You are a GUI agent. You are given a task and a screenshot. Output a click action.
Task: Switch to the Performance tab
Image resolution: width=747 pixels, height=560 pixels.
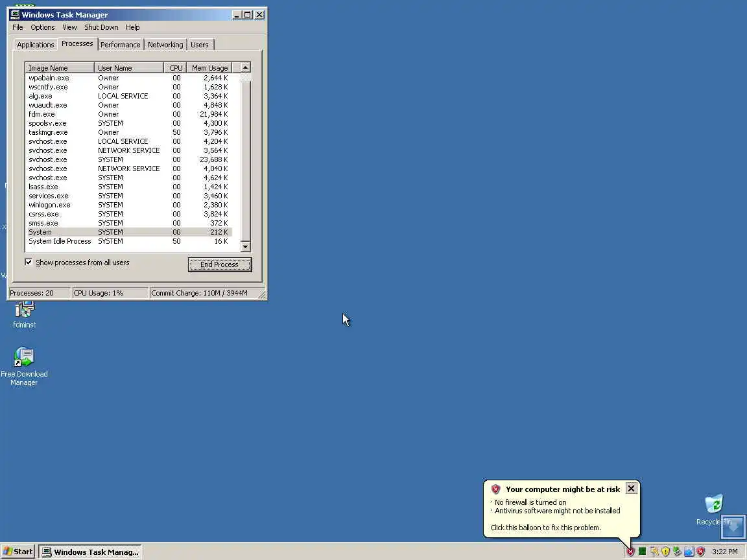121,45
